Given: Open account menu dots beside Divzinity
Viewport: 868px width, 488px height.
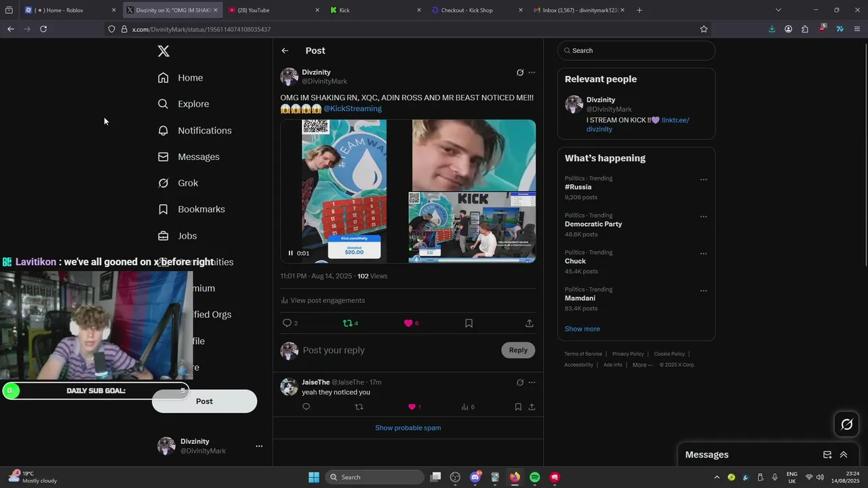Looking at the screenshot, I should coord(258,446).
